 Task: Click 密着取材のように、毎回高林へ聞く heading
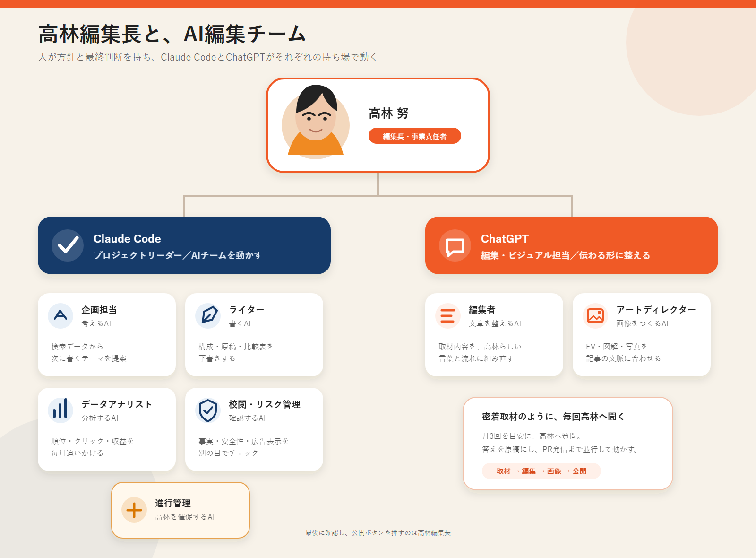[553, 417]
